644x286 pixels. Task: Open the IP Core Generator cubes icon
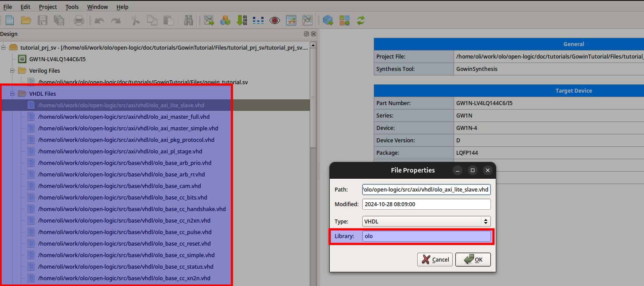[225, 20]
